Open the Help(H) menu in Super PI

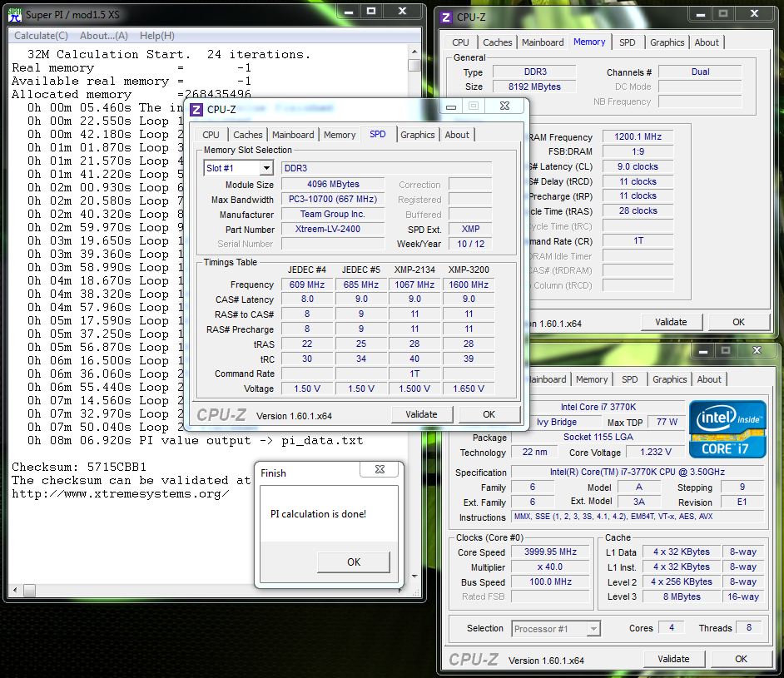pos(157,36)
